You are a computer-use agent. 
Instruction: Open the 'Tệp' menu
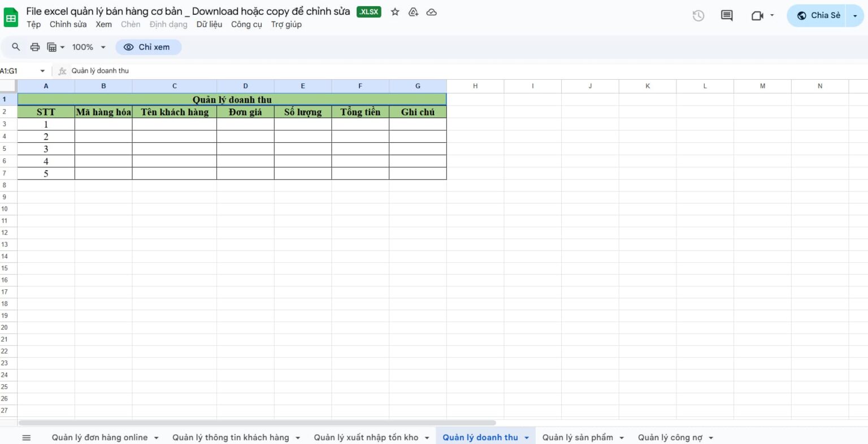tap(33, 24)
